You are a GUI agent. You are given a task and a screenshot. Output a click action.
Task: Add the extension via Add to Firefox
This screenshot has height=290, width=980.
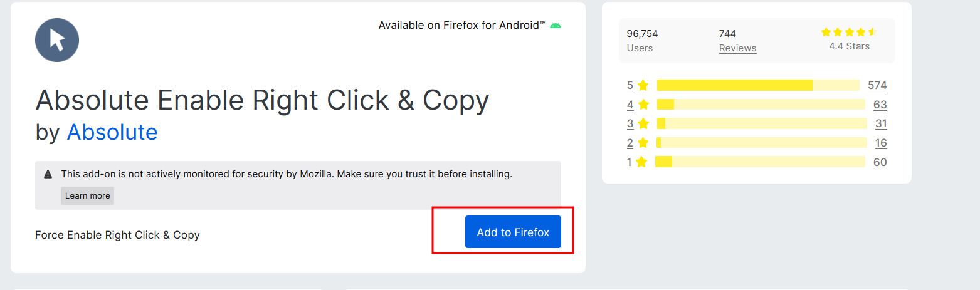pyautogui.click(x=513, y=232)
